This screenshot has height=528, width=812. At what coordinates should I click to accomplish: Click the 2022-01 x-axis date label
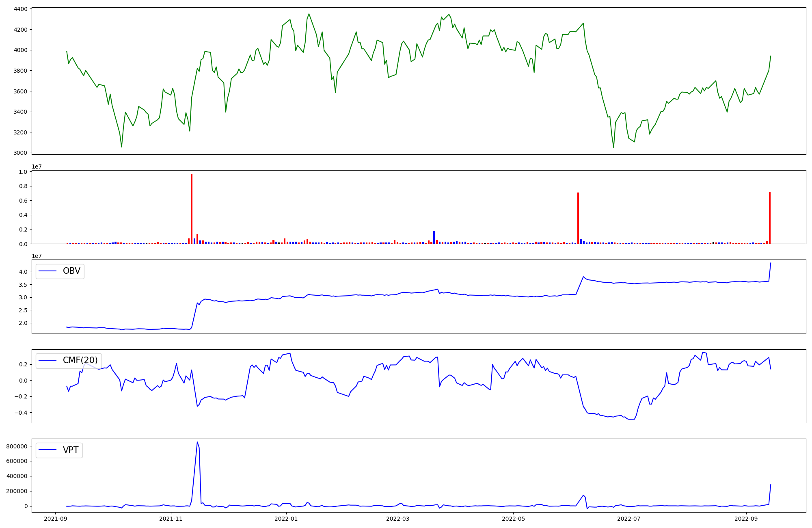[287, 519]
